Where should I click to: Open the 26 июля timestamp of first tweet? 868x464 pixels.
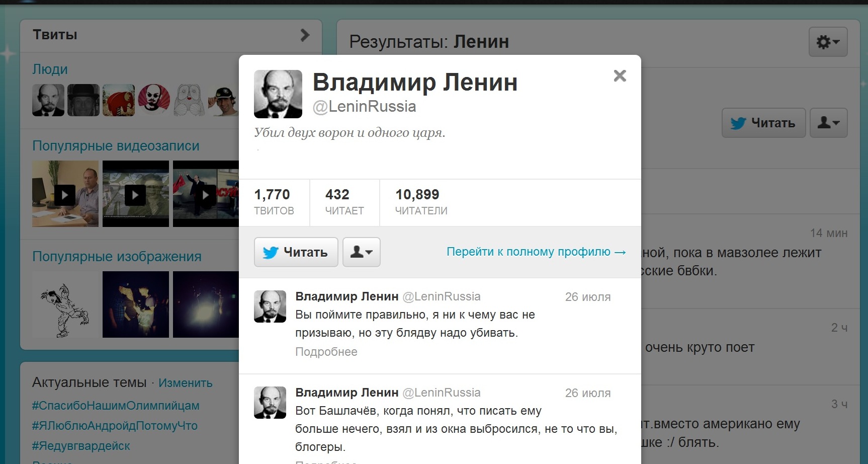pyautogui.click(x=587, y=297)
